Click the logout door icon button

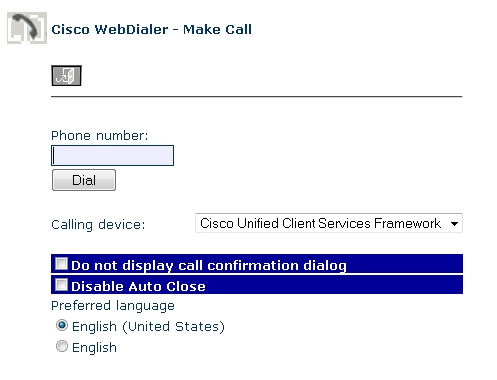66,76
